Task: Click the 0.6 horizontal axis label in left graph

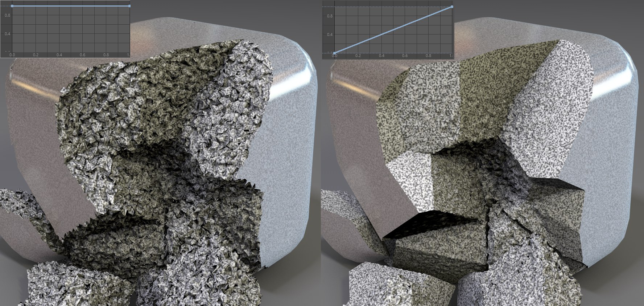Action: pos(83,55)
